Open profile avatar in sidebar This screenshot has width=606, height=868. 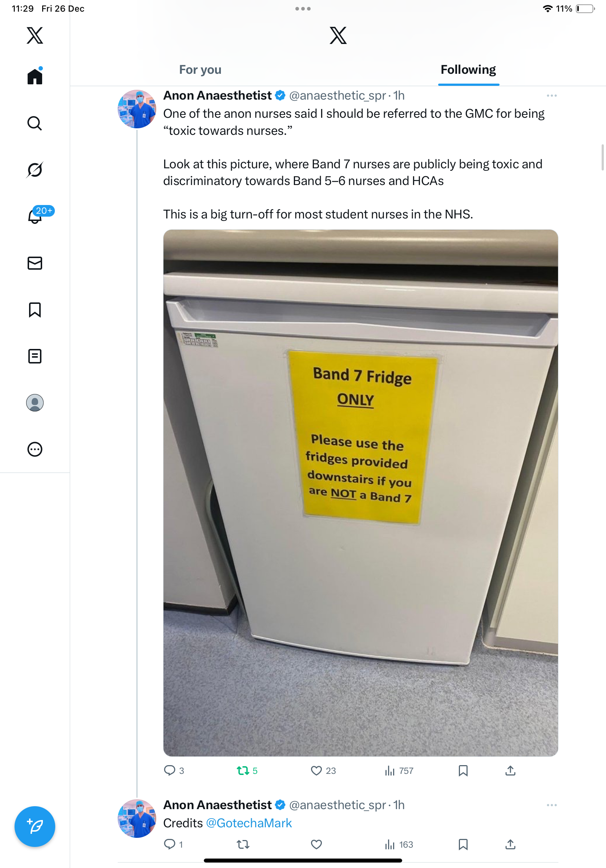tap(35, 403)
